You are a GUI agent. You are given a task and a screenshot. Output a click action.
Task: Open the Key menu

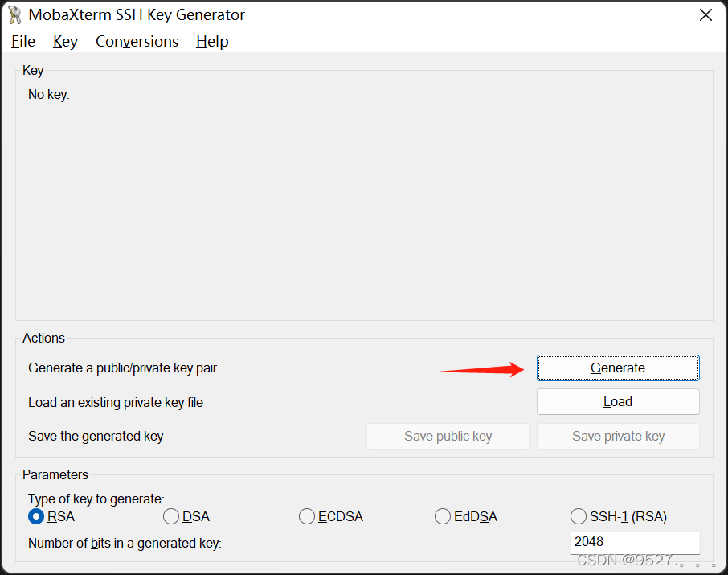coord(64,41)
